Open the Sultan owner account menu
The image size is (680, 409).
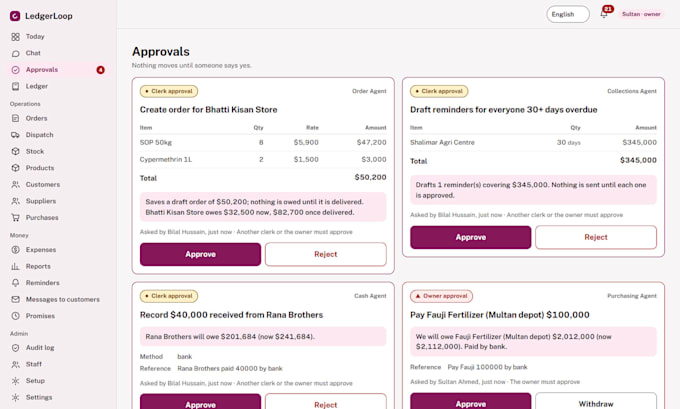[x=641, y=14]
